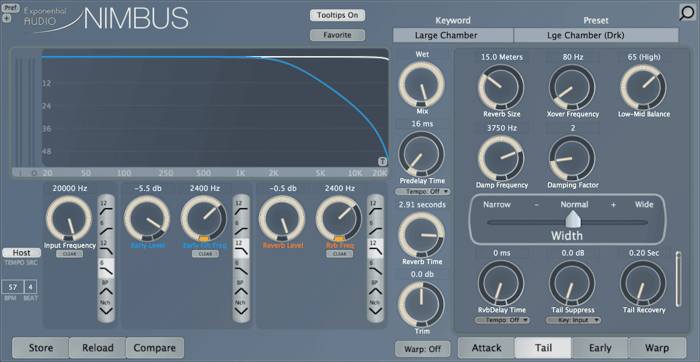The height and width of the screenshot is (362, 700).
Task: Click the Reverb Size knob
Action: (501, 87)
